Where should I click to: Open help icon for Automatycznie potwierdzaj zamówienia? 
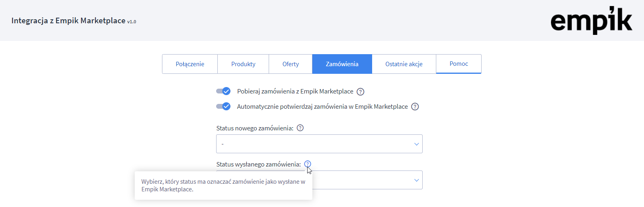point(415,107)
